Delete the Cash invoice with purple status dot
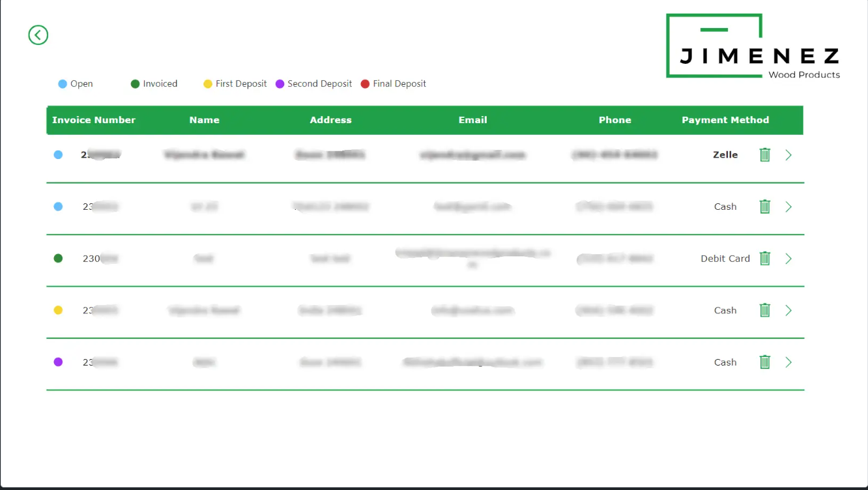 click(x=765, y=362)
